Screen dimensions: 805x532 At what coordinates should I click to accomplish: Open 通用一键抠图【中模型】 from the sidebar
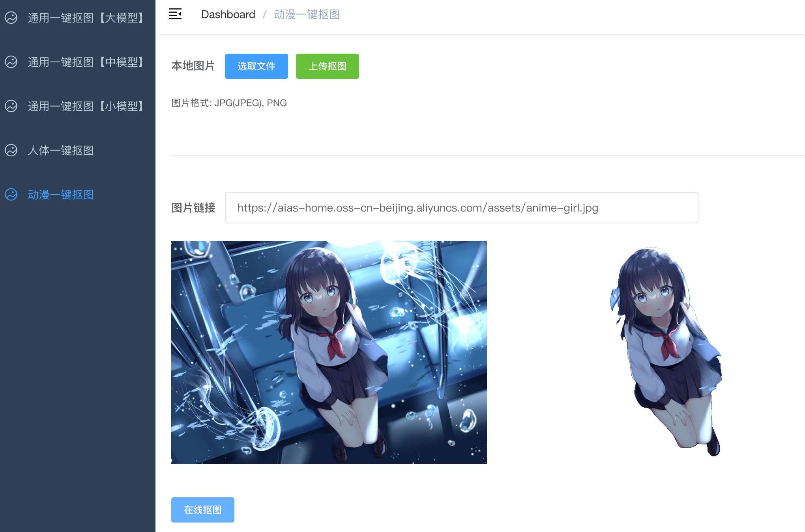pos(85,62)
